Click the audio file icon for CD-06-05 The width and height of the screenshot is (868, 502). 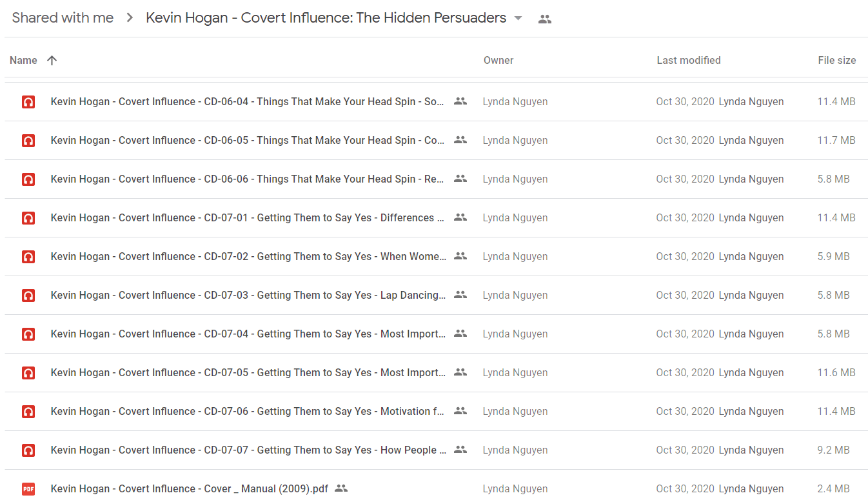coord(28,140)
